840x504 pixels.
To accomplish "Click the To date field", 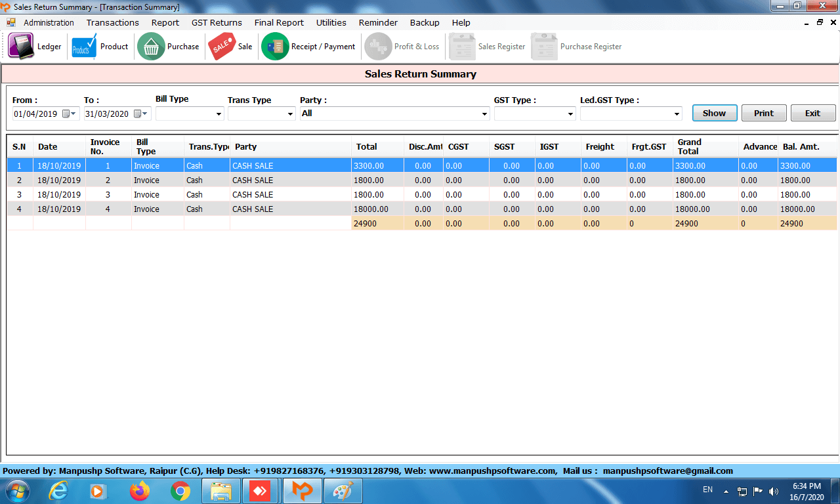I will coord(117,114).
